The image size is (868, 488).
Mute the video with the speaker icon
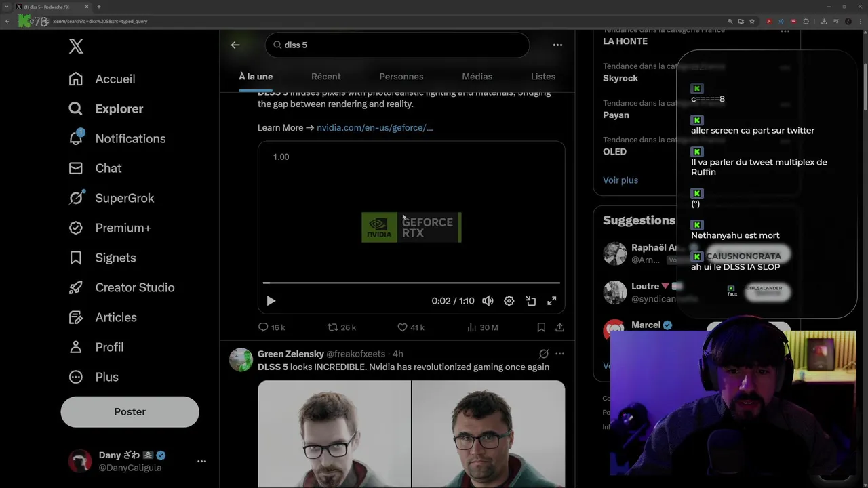tap(488, 301)
